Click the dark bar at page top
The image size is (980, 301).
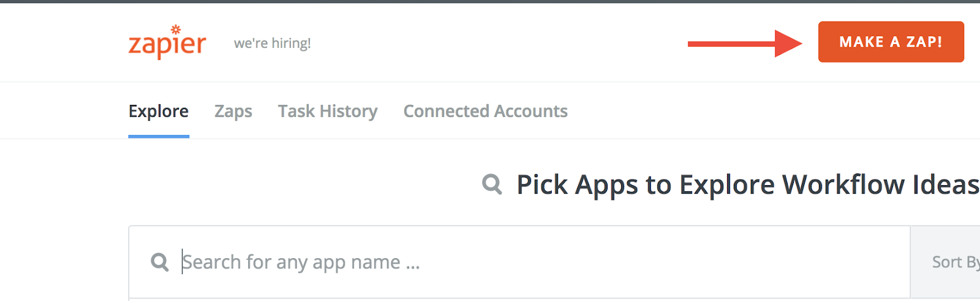tap(490, 1)
